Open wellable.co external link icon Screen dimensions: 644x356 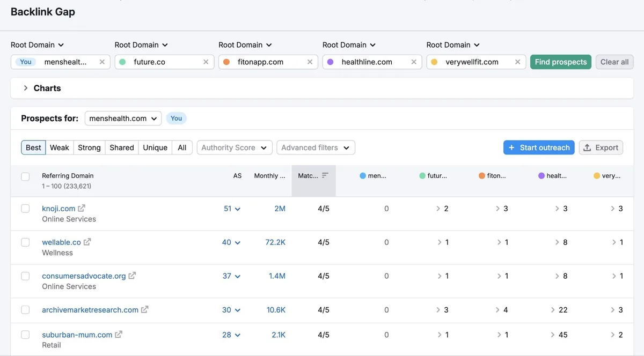[x=87, y=242]
